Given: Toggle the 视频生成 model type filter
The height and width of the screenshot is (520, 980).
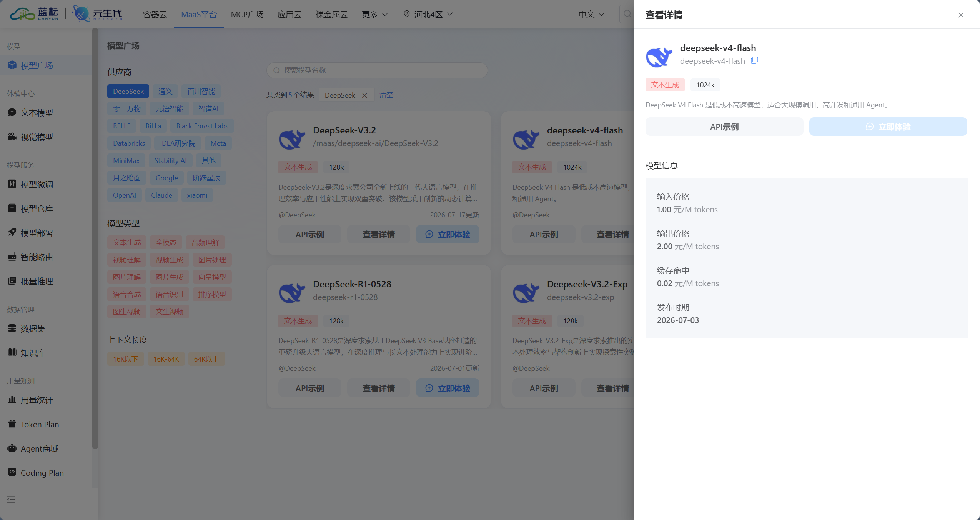Looking at the screenshot, I should point(170,260).
